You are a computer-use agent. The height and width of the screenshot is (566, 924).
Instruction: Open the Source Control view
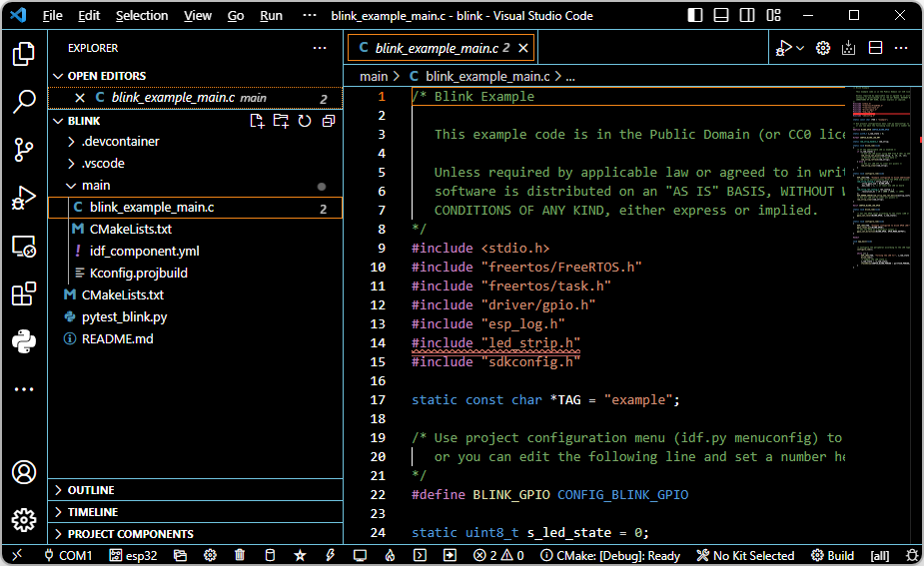point(24,150)
